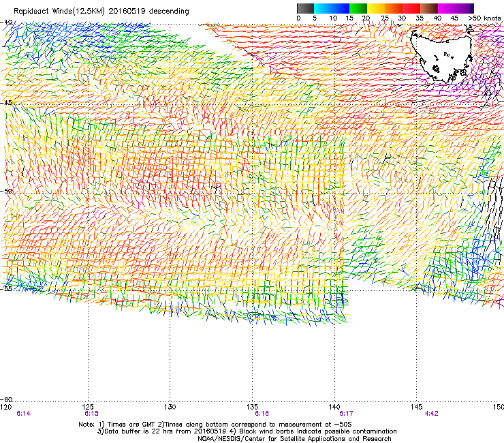Screen dimensions: 504x443
Task: Click the -60 latitude label
Action: tap(6, 399)
